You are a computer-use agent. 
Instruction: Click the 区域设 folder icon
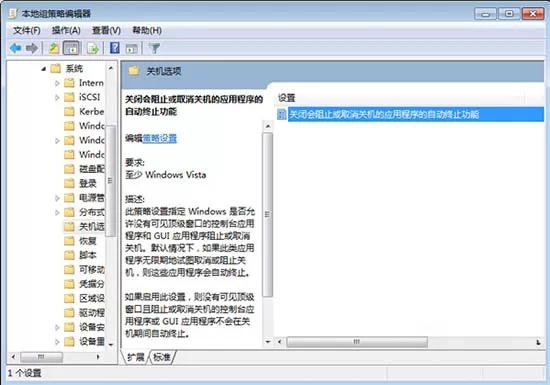(x=69, y=298)
